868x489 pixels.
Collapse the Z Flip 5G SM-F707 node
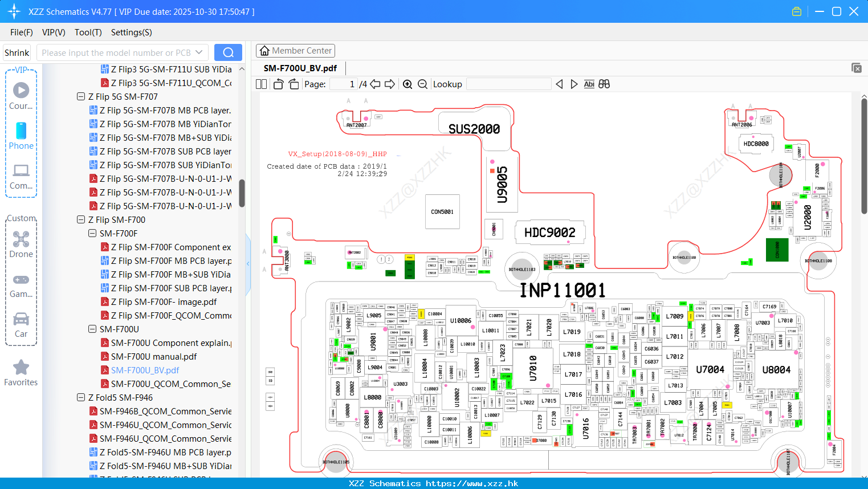(x=81, y=96)
